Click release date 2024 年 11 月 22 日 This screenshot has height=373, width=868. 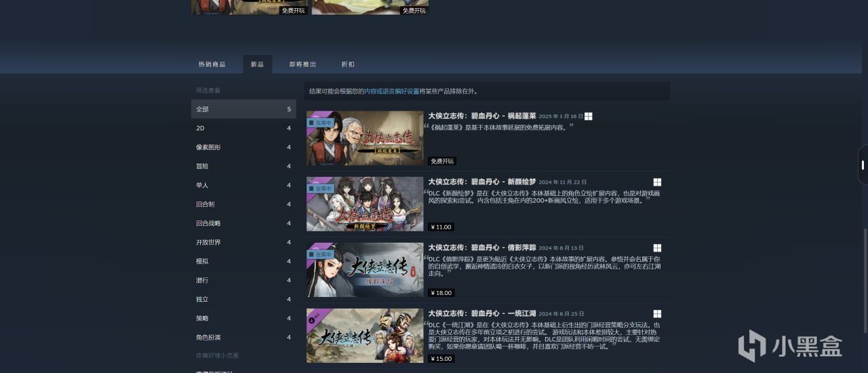click(563, 182)
